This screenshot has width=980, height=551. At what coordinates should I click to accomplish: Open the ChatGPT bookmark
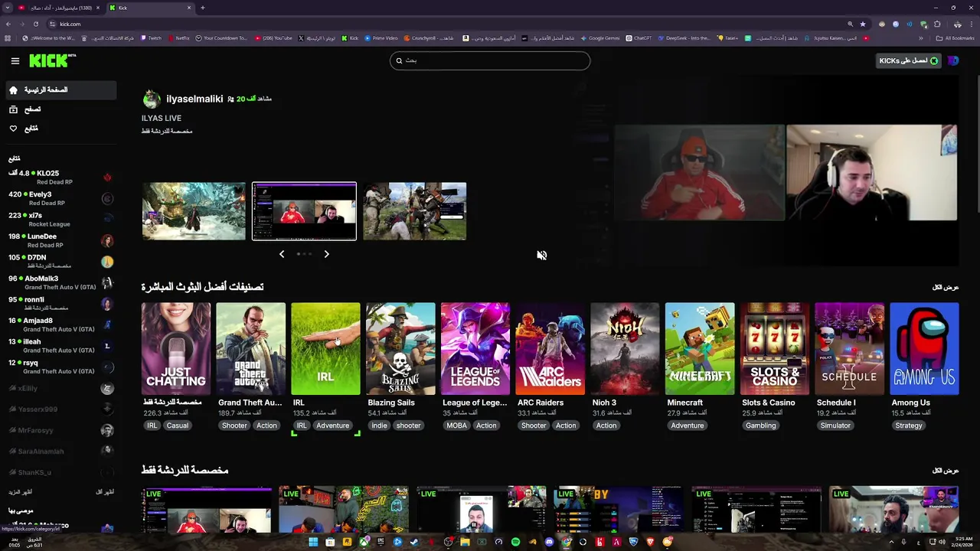pos(639,37)
